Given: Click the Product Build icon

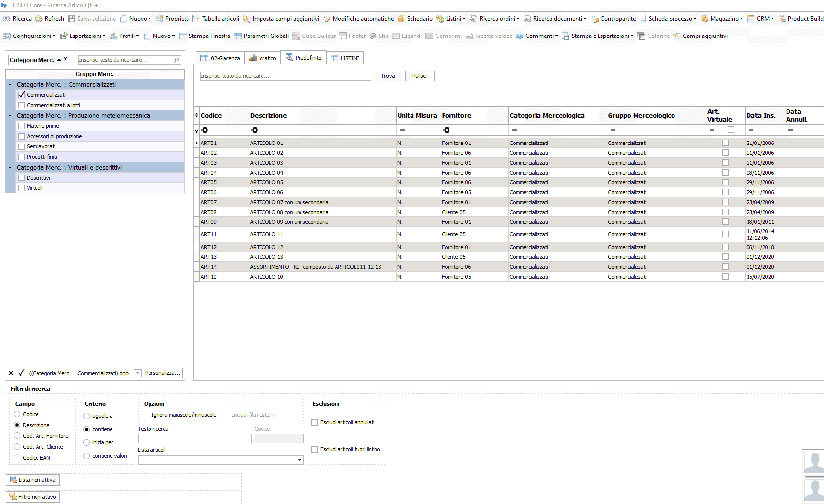Looking at the screenshot, I should 783,19.
